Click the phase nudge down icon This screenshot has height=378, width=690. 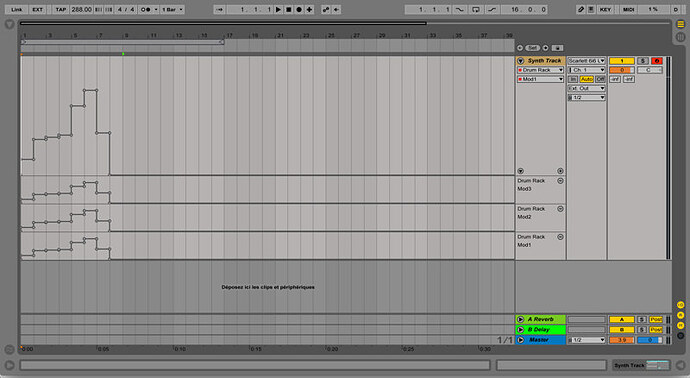(99, 9)
